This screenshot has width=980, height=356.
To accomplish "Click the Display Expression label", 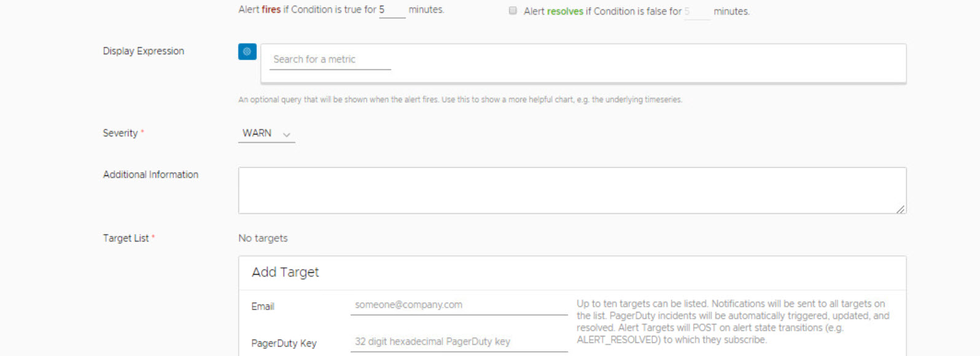I will pyautogui.click(x=143, y=51).
